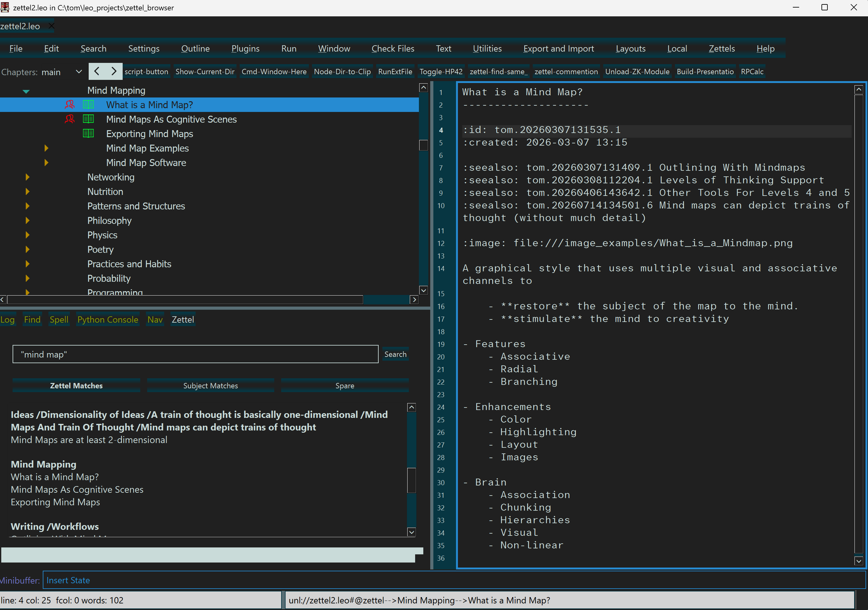Select the "Probability" outline node
Image resolution: width=868 pixels, height=610 pixels.
pos(109,278)
